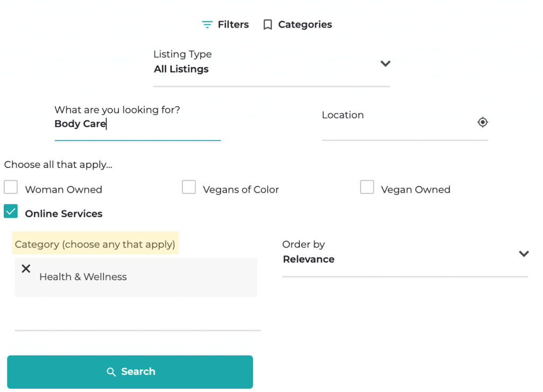Click the Categories bookmark icon
Screen dimensions: 543x392
268,25
